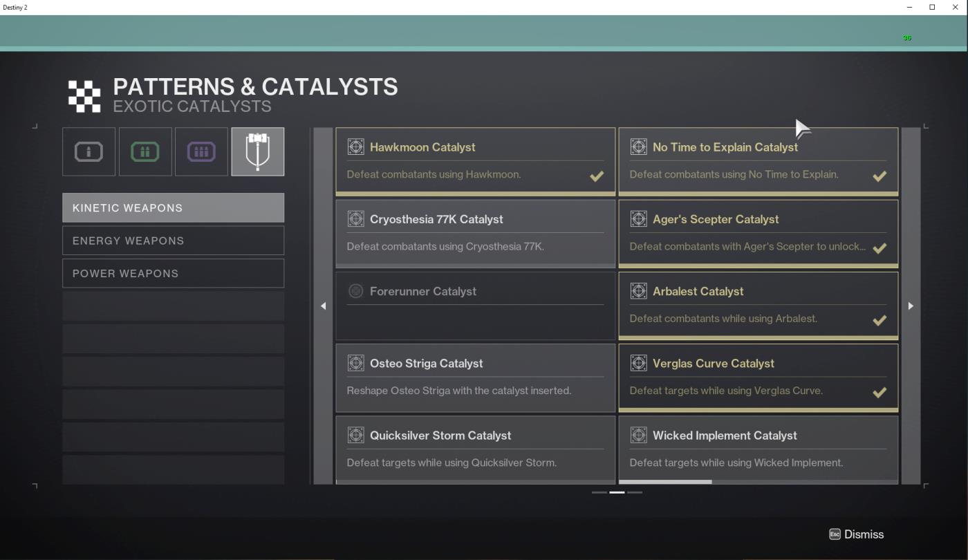Click the No Time to Explain completion checkmark
This screenshot has height=560, width=968.
click(879, 176)
